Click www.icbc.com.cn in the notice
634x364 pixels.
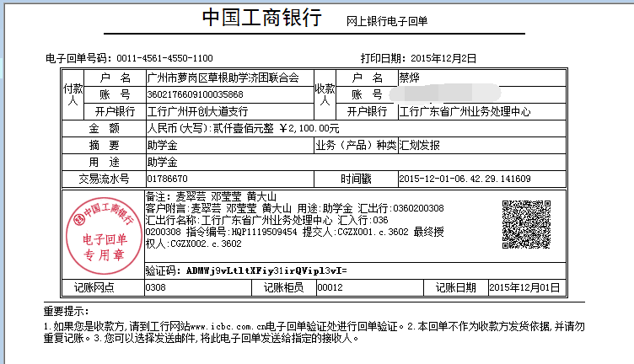click(x=228, y=326)
